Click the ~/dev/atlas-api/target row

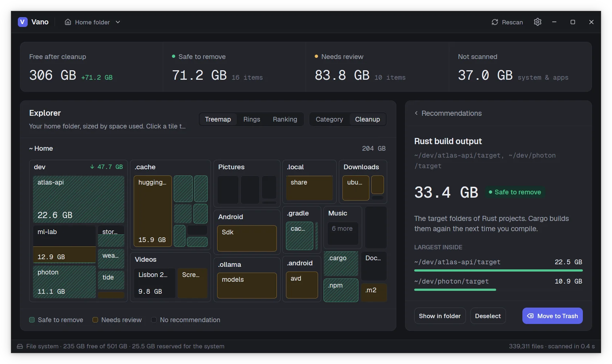coord(498,266)
